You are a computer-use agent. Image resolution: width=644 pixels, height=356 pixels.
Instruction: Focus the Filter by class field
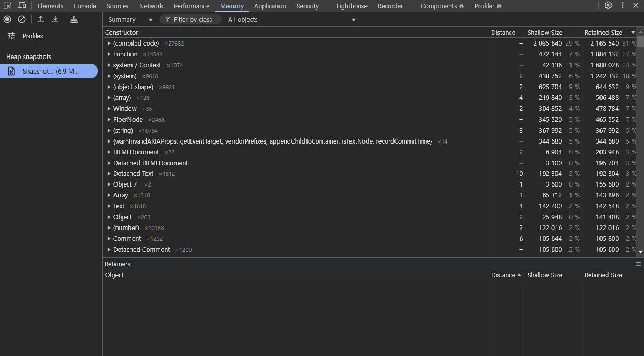coord(190,19)
